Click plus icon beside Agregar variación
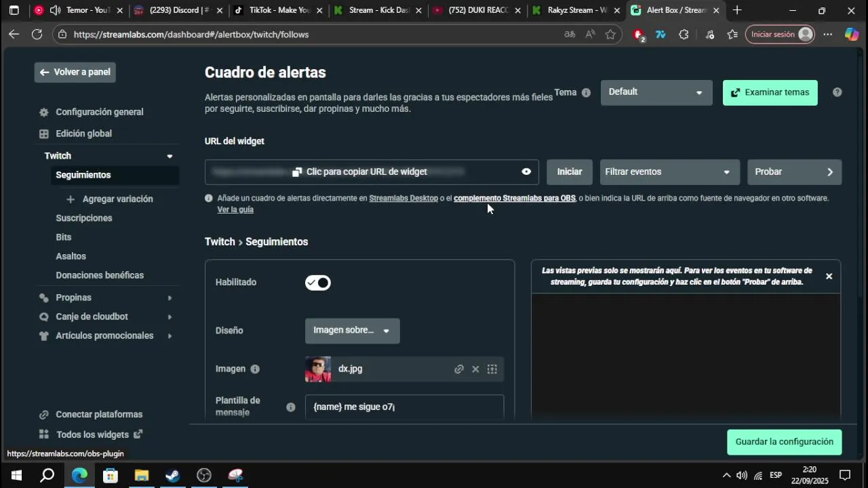 click(71, 199)
